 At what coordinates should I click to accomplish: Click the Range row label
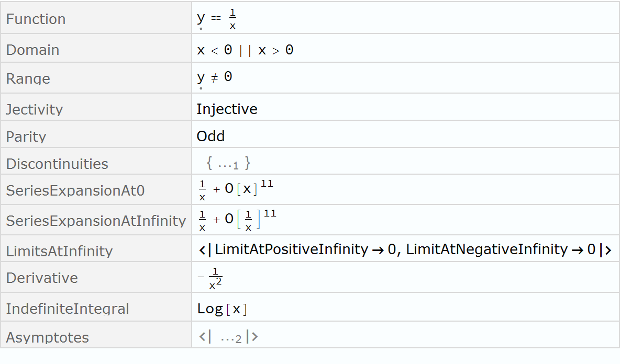tap(28, 78)
